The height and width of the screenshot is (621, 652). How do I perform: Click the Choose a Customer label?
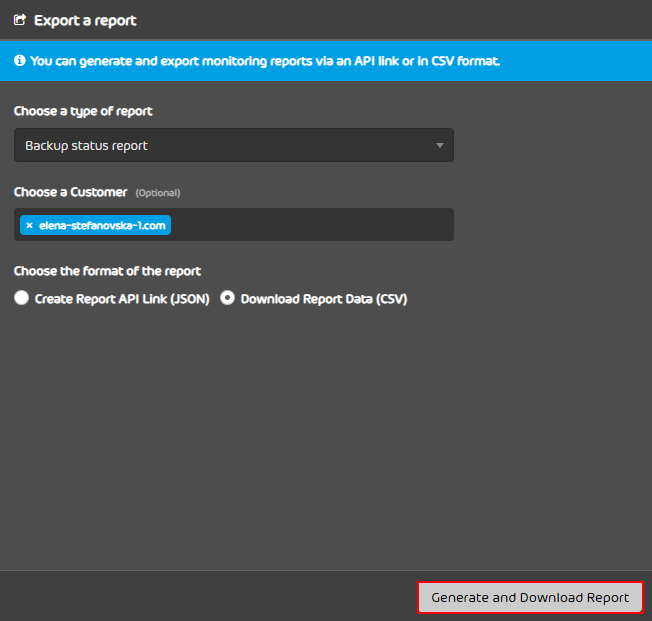point(70,192)
